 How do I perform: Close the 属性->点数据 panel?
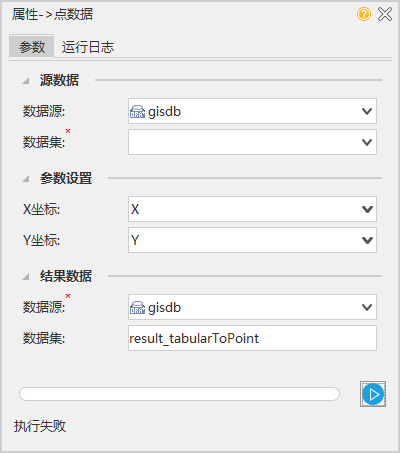(x=385, y=14)
